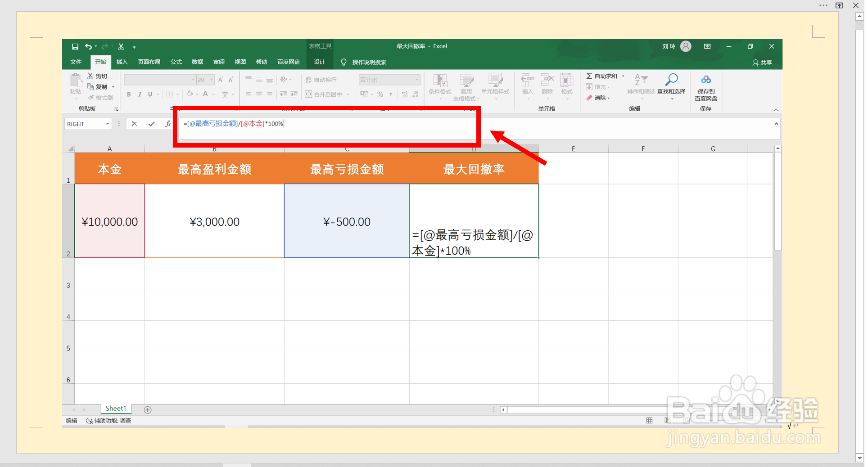Switch to the 公式 tab
Viewport: 868px width, 467px height.
click(x=176, y=62)
